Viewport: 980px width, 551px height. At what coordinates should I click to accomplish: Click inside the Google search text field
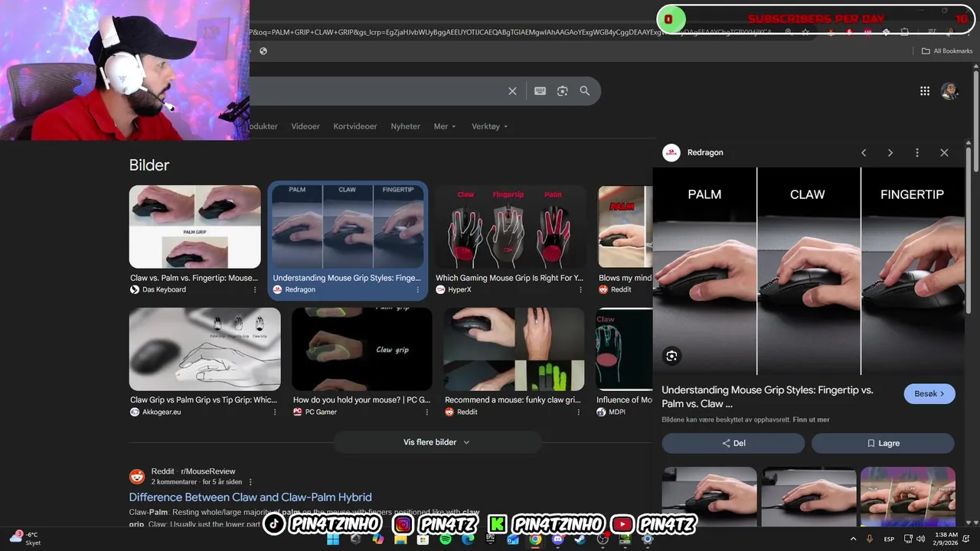375,91
